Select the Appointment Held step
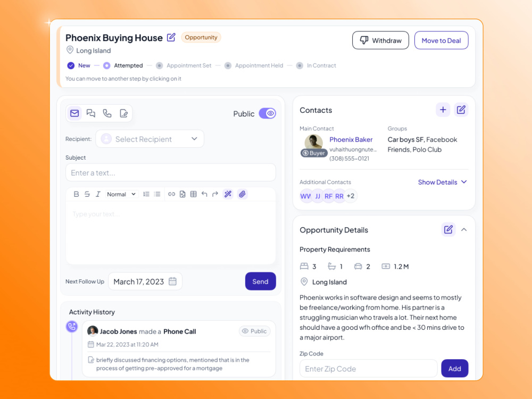 tap(254, 65)
